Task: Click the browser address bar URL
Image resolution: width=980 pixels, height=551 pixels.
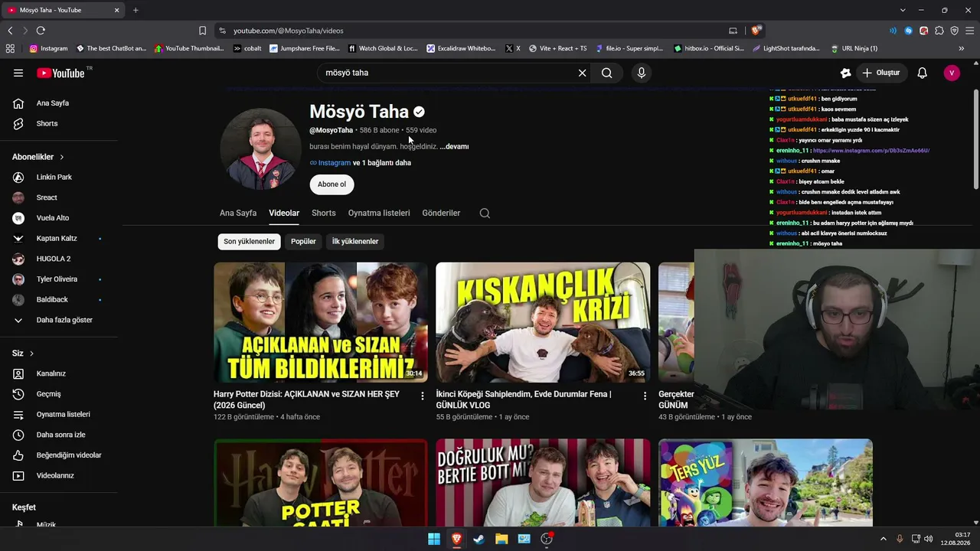Action: 289,31
